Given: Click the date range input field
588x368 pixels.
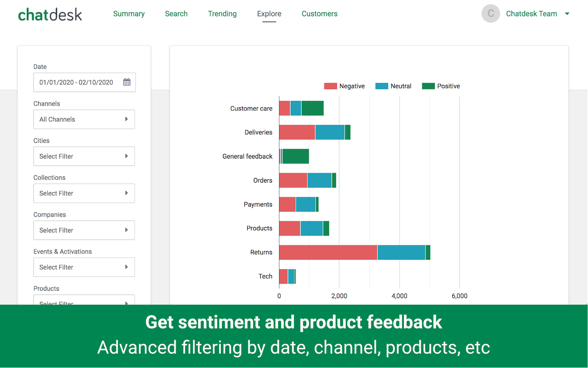Looking at the screenshot, I should pyautogui.click(x=76, y=82).
